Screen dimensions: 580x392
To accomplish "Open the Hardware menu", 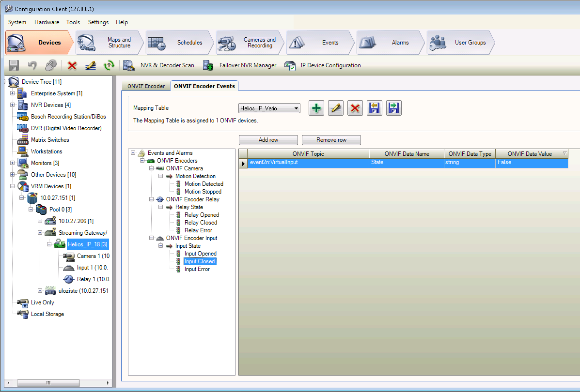I will pos(47,22).
